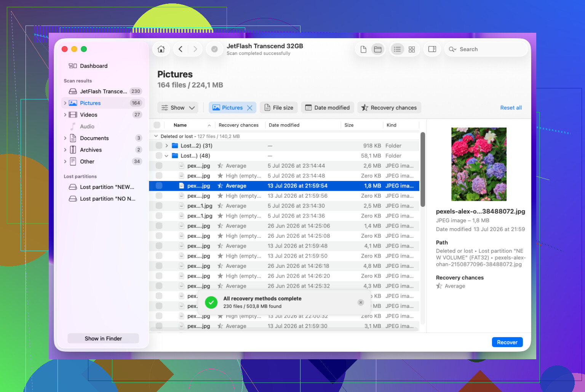Open the Recovery chances filter
Image resolution: width=585 pixels, height=392 pixels.
(389, 108)
